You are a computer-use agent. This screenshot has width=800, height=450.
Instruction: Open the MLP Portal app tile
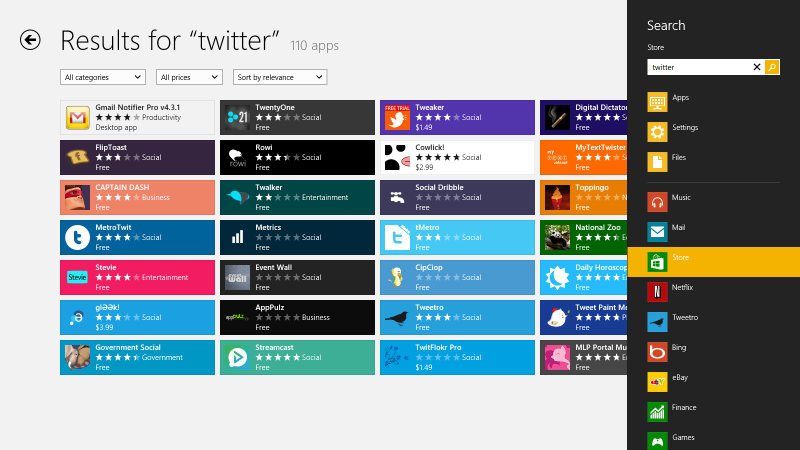[583, 357]
